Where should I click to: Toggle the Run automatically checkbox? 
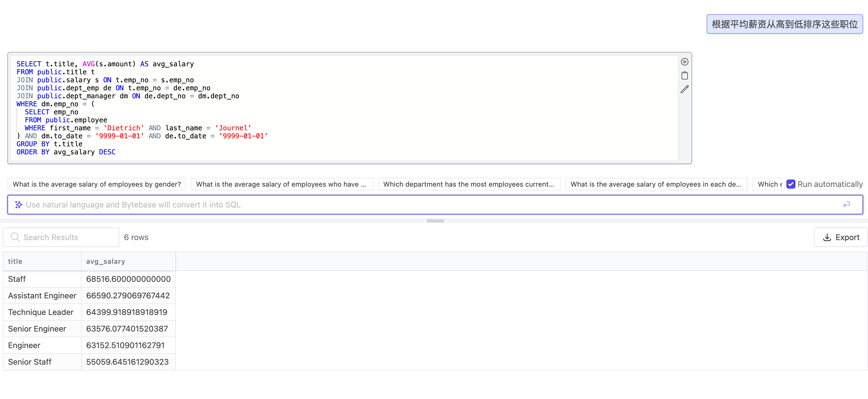pyautogui.click(x=791, y=184)
